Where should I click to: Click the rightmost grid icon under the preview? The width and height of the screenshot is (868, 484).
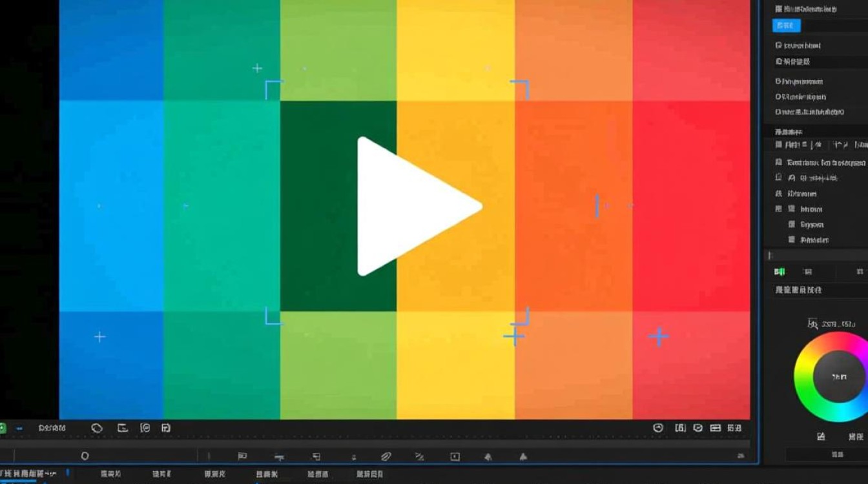click(x=734, y=428)
